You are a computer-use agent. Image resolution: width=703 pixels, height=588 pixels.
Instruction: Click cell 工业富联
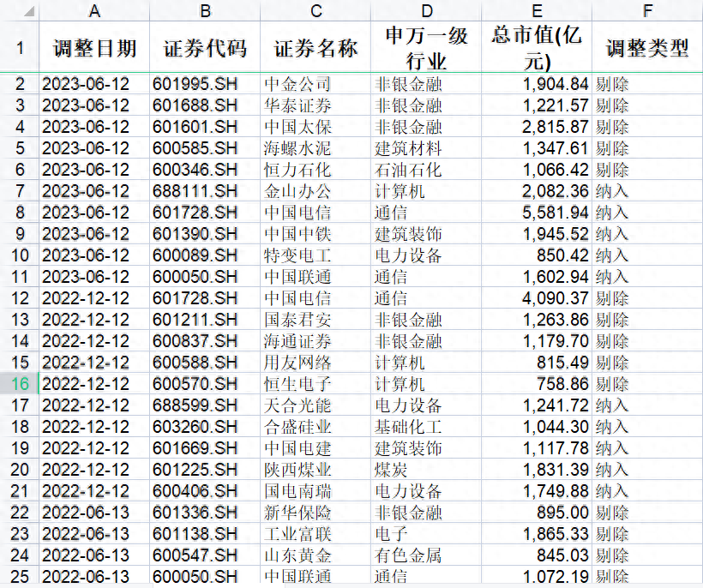coord(315,534)
